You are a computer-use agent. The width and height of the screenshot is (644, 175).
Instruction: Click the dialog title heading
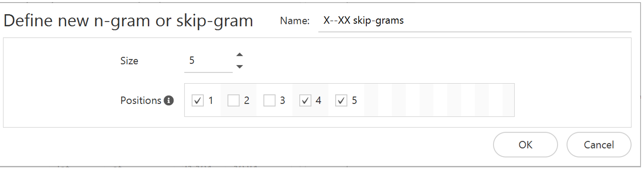[x=128, y=21]
